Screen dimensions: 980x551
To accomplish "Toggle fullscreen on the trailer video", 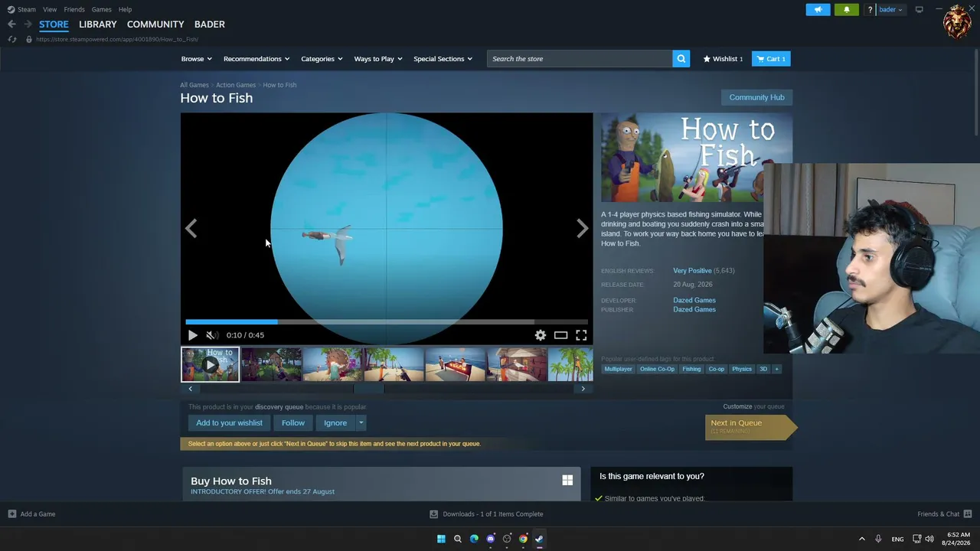I will [x=581, y=335].
